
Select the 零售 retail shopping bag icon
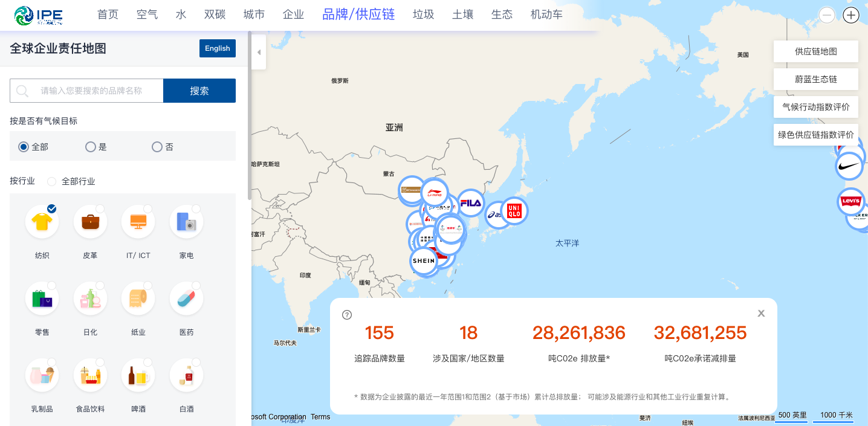[42, 299]
